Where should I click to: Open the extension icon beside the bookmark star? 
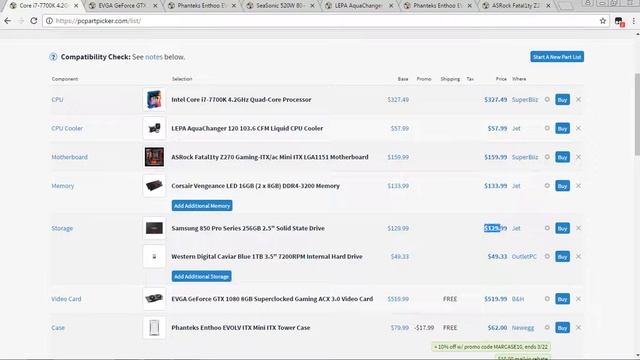(x=619, y=22)
